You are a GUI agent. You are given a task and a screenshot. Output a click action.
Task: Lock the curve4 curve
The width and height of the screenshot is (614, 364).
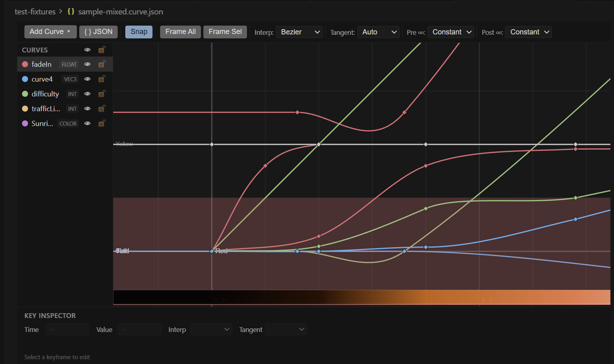tap(102, 79)
